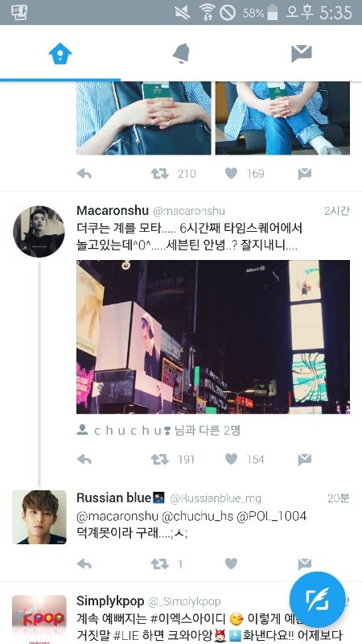View tagged people chuchu and 2 others
This screenshot has width=362, height=644.
(158, 431)
